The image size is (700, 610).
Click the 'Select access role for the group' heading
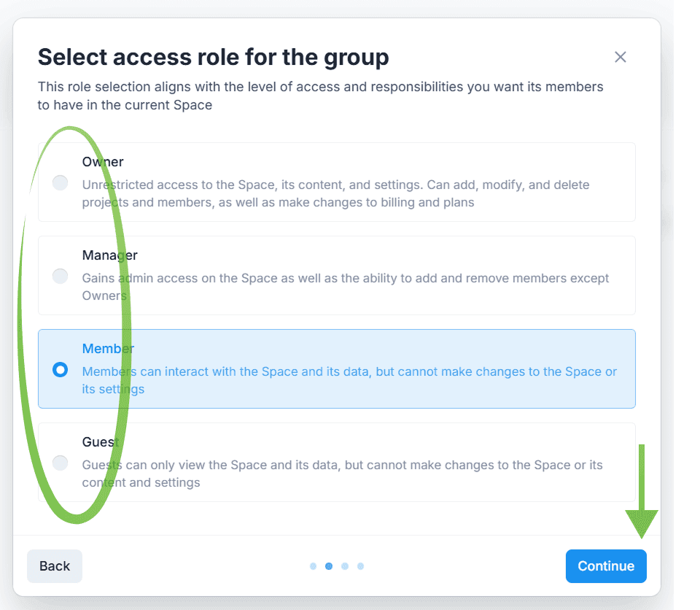tap(213, 57)
